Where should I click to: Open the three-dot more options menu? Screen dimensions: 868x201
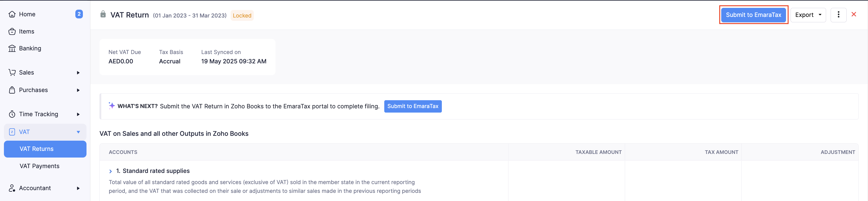838,15
